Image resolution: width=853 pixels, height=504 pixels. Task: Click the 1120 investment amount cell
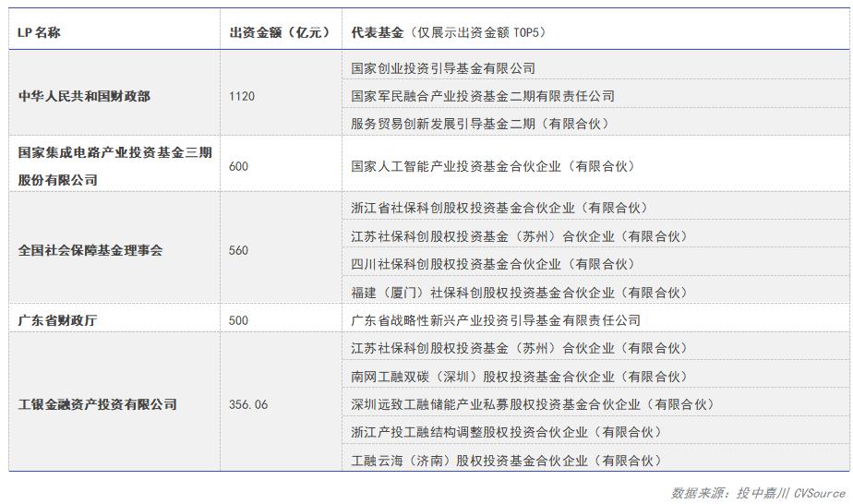[x=242, y=96]
